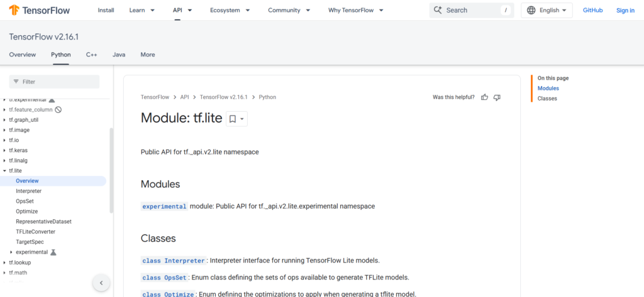644x297 pixels.
Task: Open the bookmark dropdown arrow
Action: pyautogui.click(x=242, y=119)
